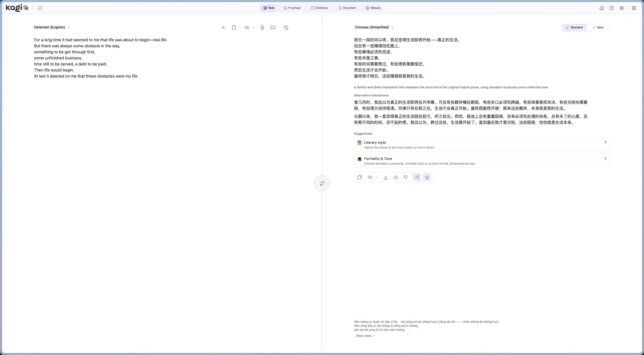
Task: Swap source and target languages
Action: pyautogui.click(x=322, y=183)
